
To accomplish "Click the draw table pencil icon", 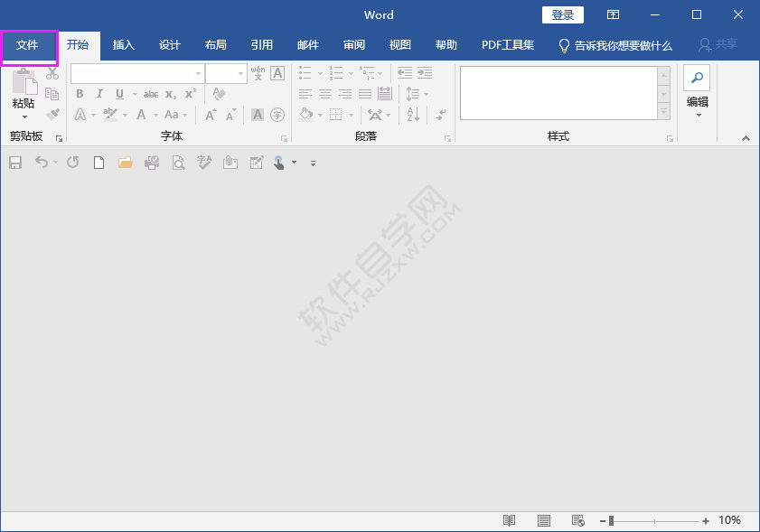I will point(257,163).
